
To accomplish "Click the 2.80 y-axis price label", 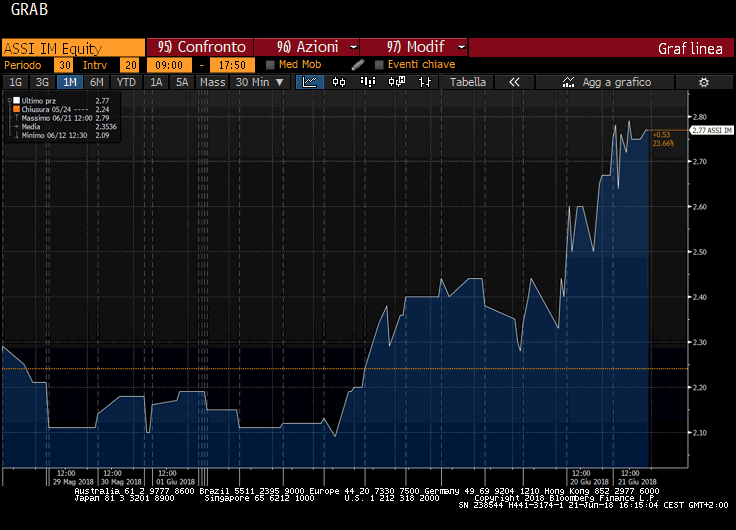I will pyautogui.click(x=699, y=117).
